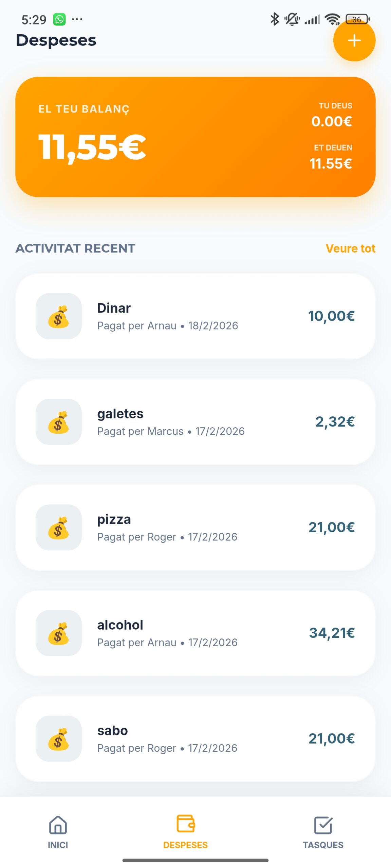Tap the Et deuen 11.55€ amount

pyautogui.click(x=331, y=163)
